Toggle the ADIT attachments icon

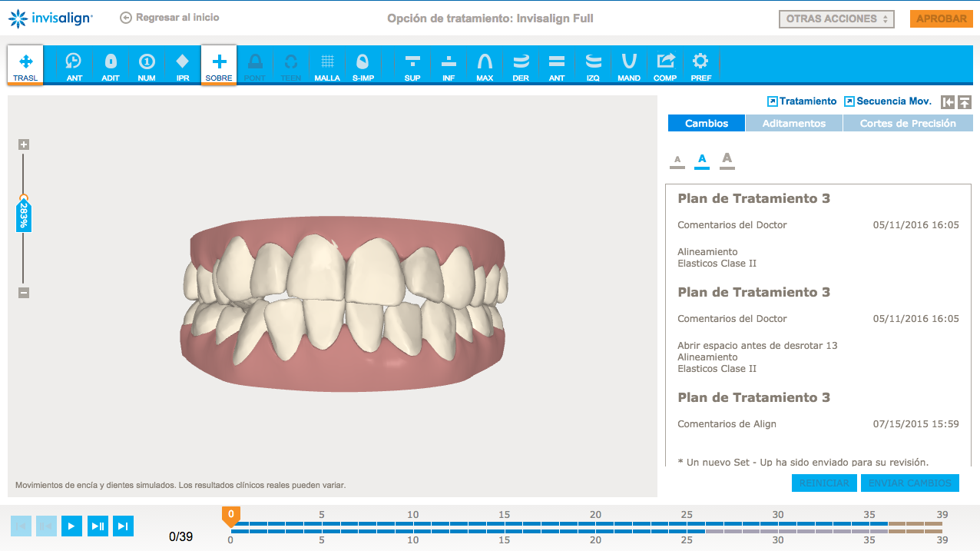click(x=111, y=65)
